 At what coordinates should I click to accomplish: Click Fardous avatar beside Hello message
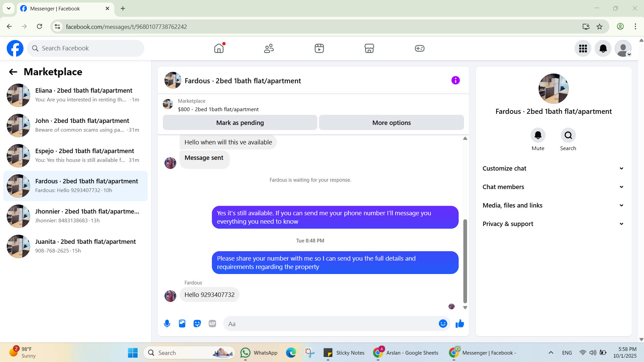(170, 296)
